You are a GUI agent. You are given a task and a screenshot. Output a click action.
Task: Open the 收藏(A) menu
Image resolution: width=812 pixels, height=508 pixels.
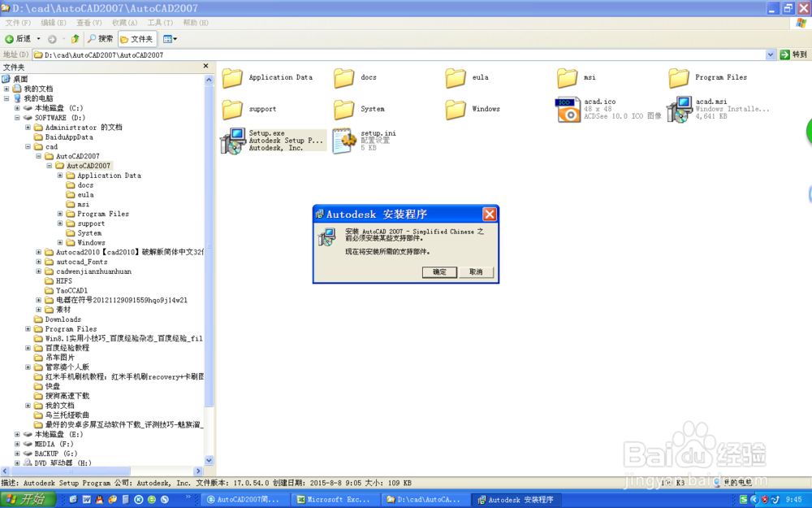click(x=125, y=23)
